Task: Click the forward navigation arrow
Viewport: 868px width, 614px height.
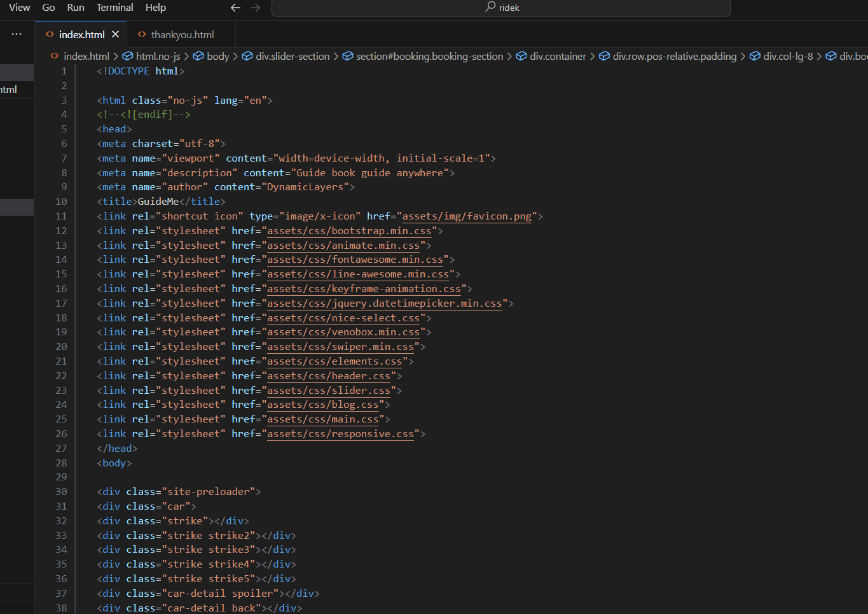Action: [256, 8]
